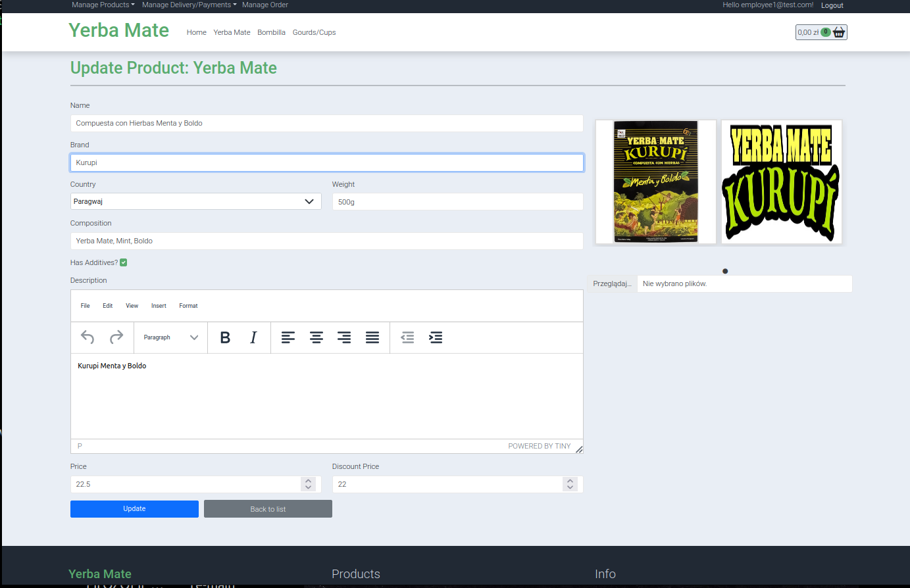The width and height of the screenshot is (910, 588).
Task: Justify the description text
Action: tap(372, 337)
